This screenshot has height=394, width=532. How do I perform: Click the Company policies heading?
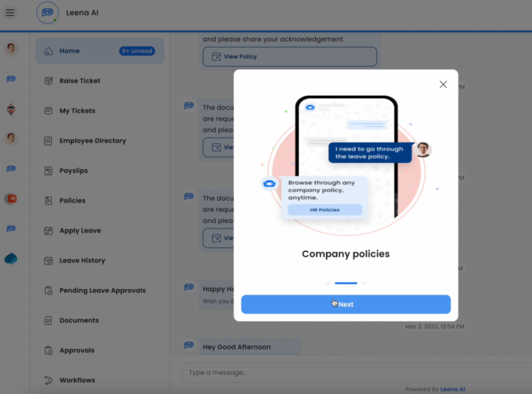click(346, 254)
